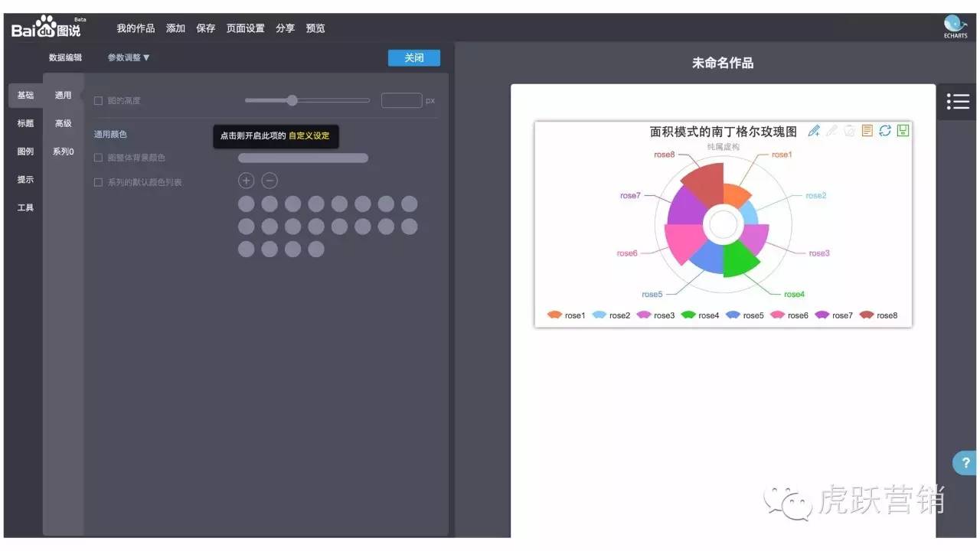Screen dimensions: 980x551
Task: Select the 提示 side tab
Action: 25,180
